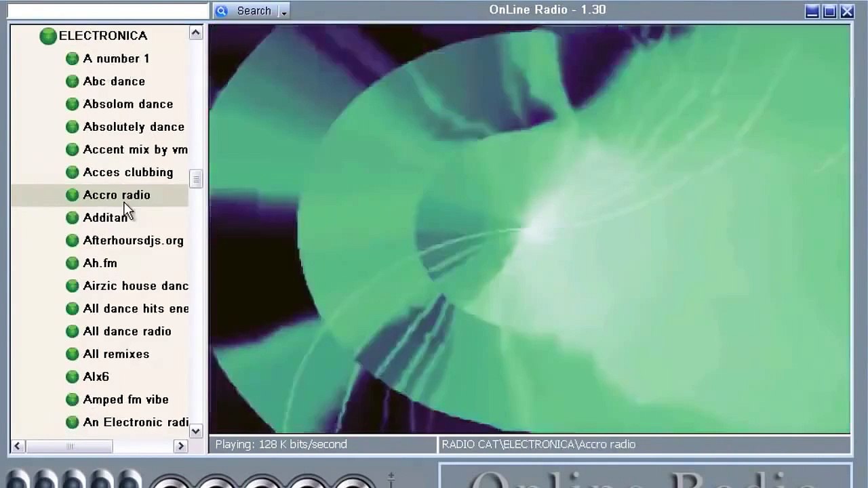Play Afterhoursdjs.org station
The height and width of the screenshot is (488, 868).
click(133, 241)
